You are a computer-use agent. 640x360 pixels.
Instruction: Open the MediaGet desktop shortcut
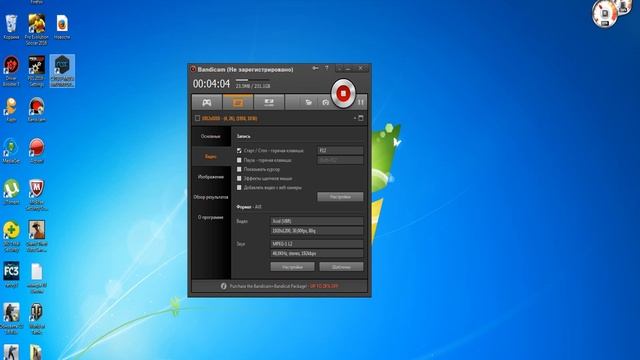(11, 151)
